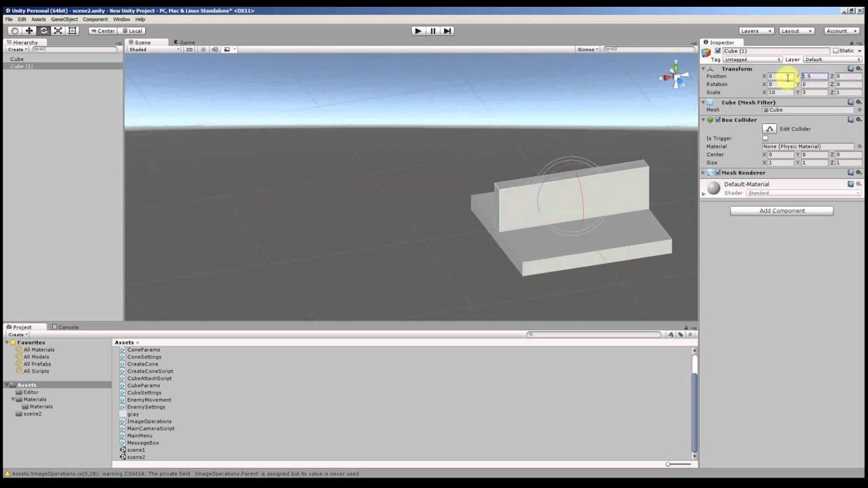Open Hierarchy Create button
Image resolution: width=868 pixels, height=488 pixels.
[x=17, y=49]
